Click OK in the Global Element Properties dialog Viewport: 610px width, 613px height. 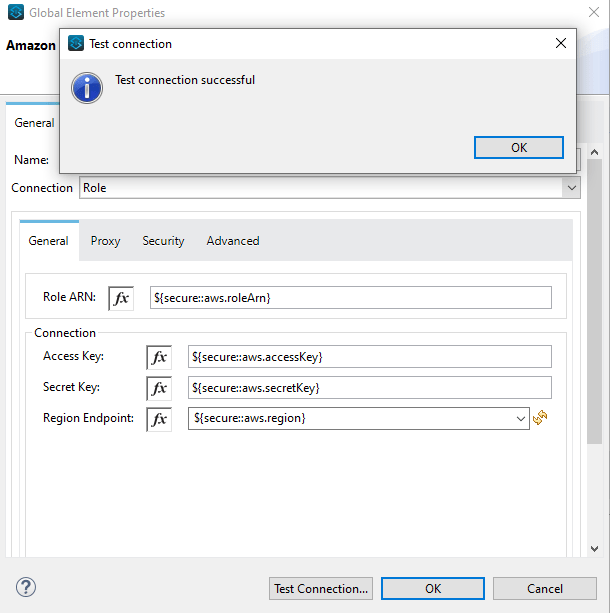[x=433, y=588]
